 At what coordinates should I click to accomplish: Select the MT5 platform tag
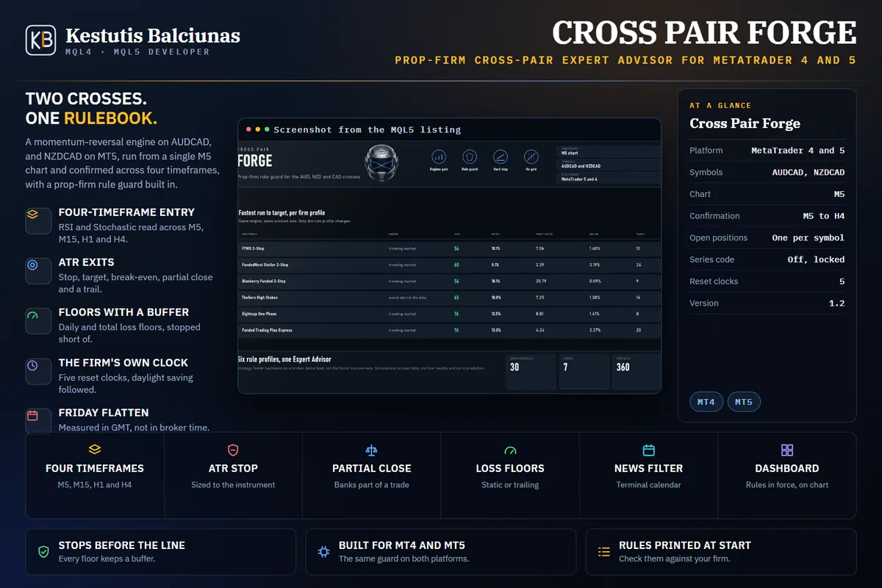[744, 402]
